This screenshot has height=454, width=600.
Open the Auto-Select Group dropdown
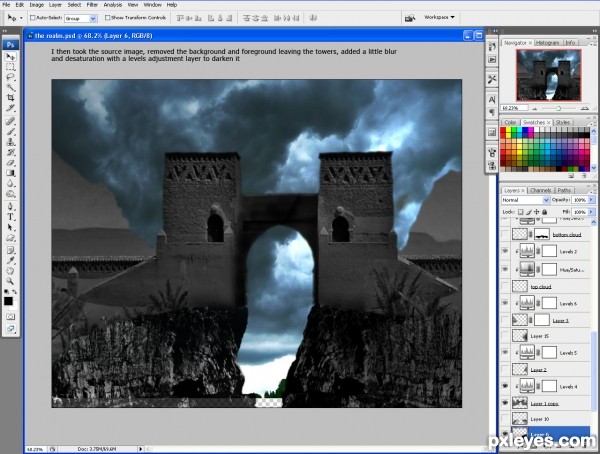[93, 18]
